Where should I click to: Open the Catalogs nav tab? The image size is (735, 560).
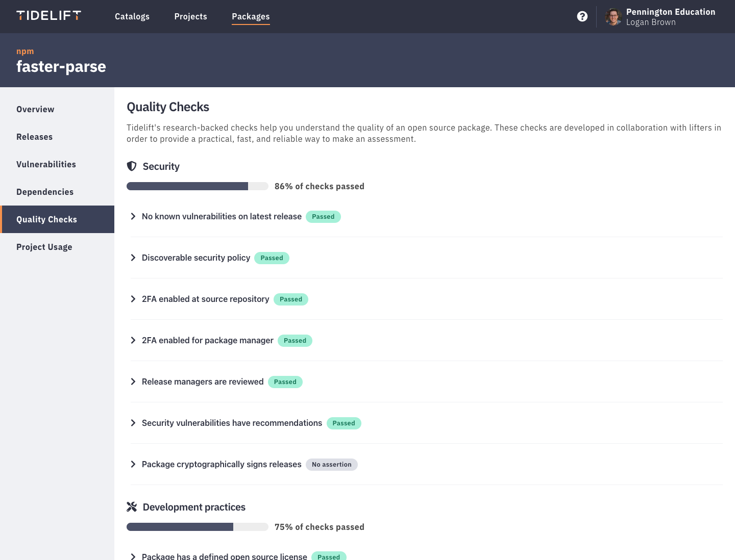132,16
